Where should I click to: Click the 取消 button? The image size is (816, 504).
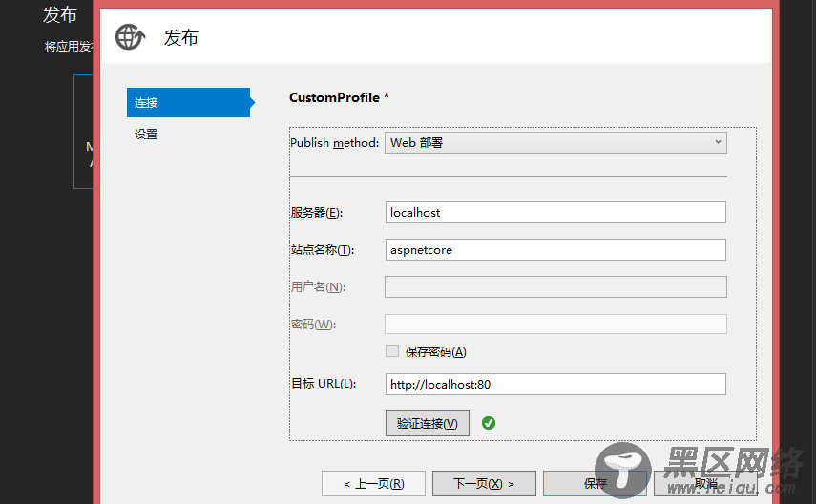tap(705, 484)
